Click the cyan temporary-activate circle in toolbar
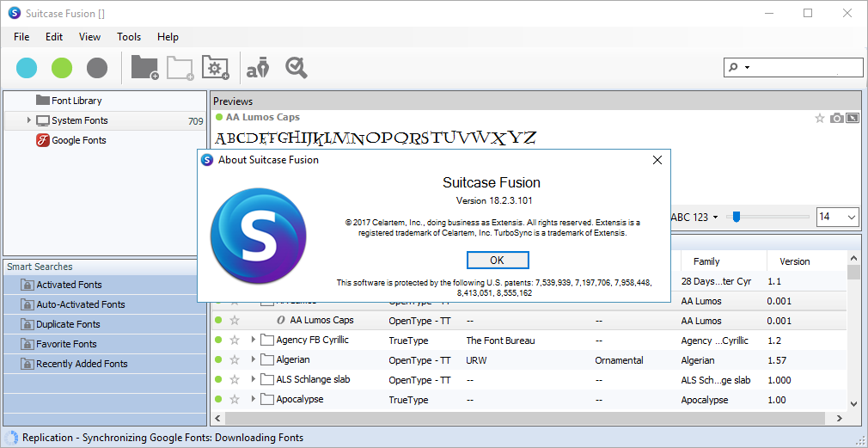Image resolution: width=868 pixels, height=448 pixels. (x=27, y=68)
